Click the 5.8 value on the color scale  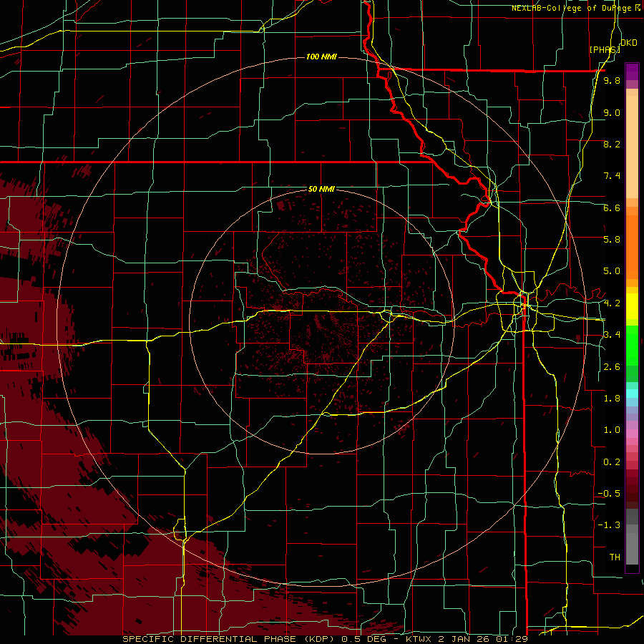[x=612, y=240]
